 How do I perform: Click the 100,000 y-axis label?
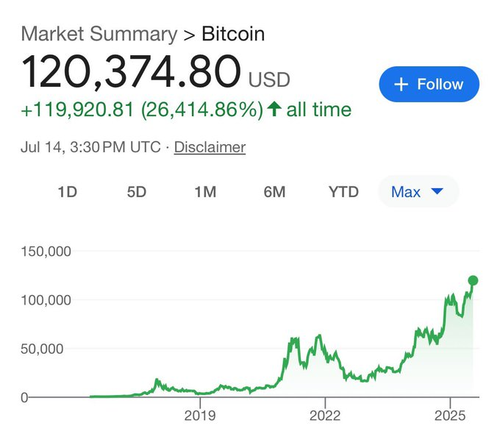(46, 300)
